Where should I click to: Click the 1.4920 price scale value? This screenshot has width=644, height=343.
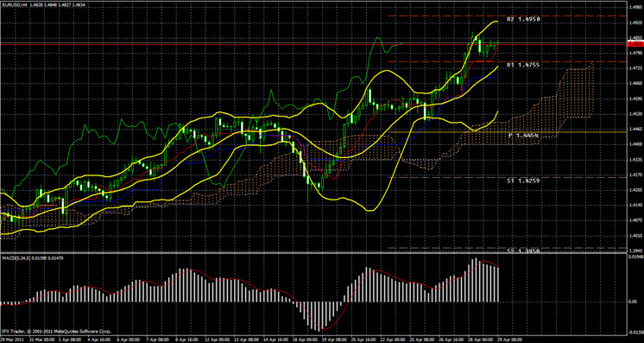(x=635, y=22)
